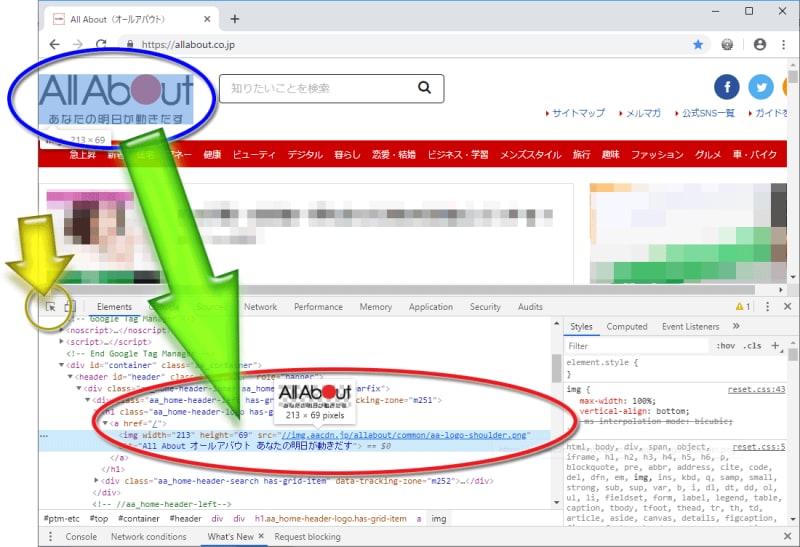Open the Application tab
800x547 pixels.
tap(431, 307)
